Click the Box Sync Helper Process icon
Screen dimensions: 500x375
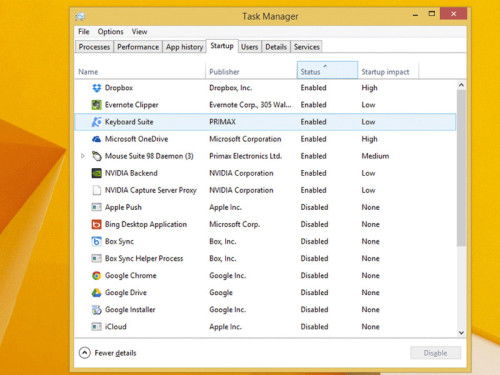coord(96,258)
